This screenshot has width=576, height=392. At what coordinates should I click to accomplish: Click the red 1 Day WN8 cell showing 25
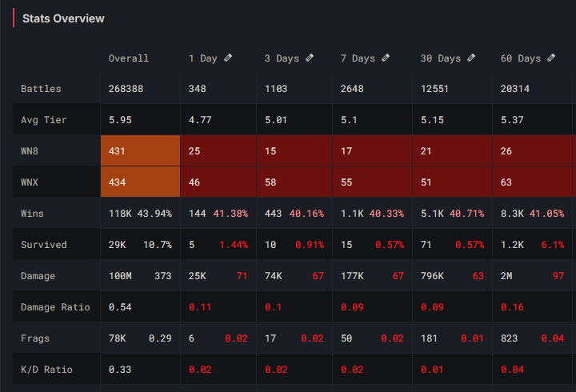[x=218, y=150]
